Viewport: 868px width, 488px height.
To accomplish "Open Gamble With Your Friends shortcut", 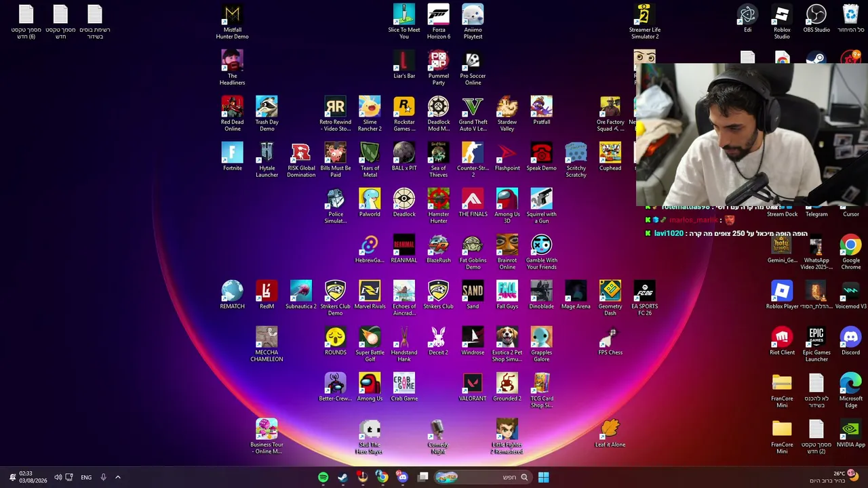I will click(x=541, y=252).
